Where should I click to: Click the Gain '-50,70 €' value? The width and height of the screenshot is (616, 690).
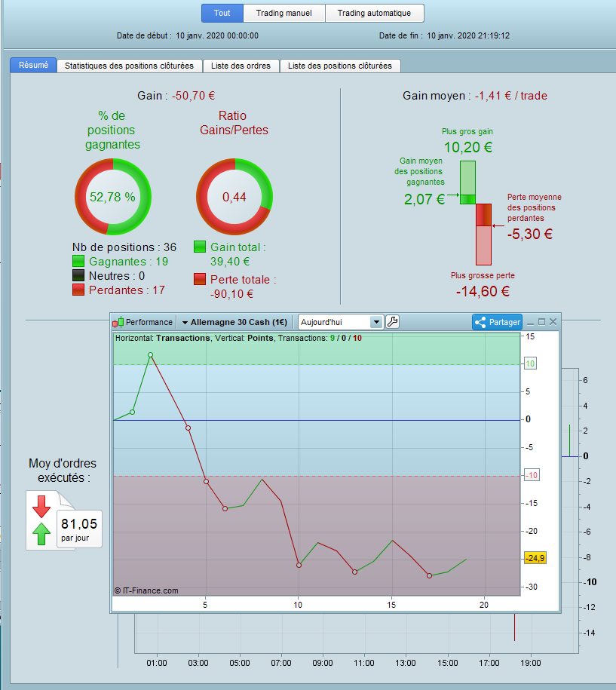[193, 96]
